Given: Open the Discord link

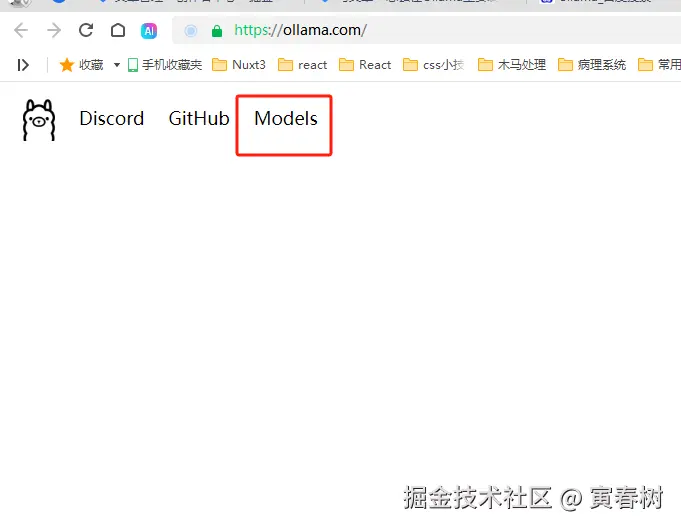Looking at the screenshot, I should point(112,119).
